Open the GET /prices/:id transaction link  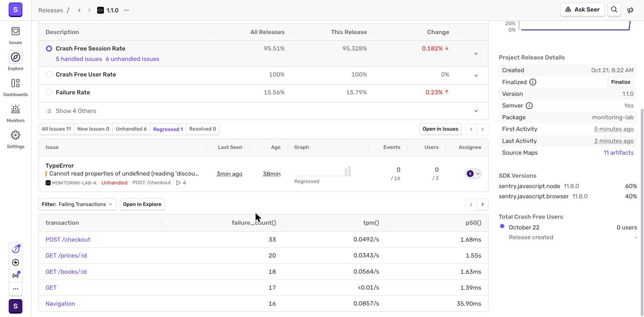66,256
